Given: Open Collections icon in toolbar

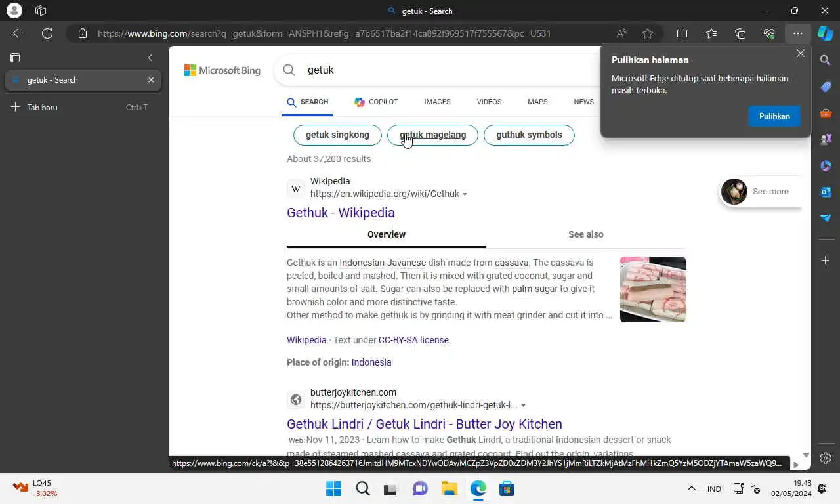Looking at the screenshot, I should (740, 33).
